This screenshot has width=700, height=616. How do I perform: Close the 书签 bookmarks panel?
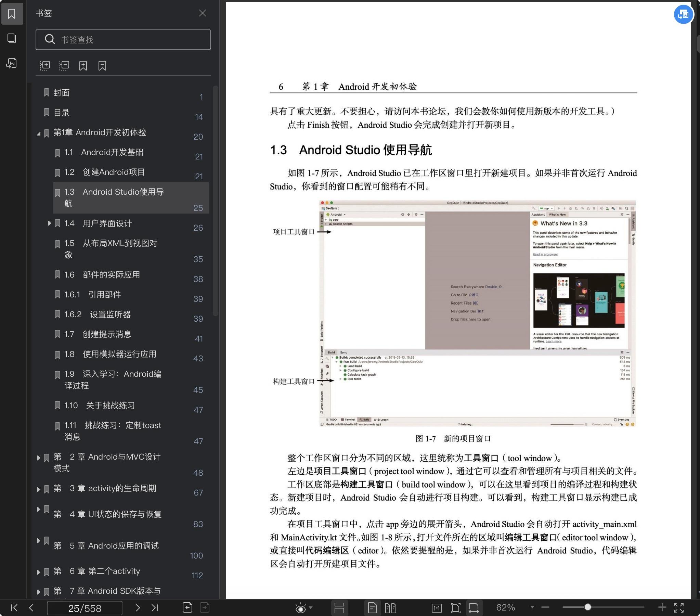(203, 13)
